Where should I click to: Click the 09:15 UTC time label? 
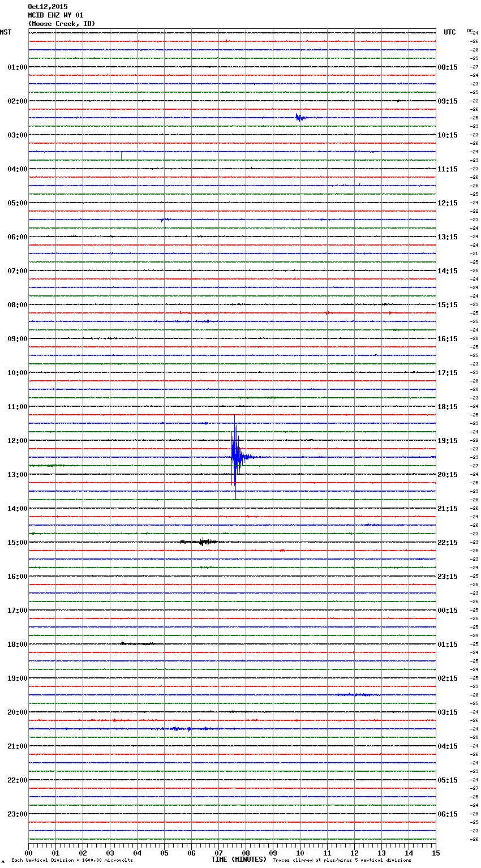[448, 101]
